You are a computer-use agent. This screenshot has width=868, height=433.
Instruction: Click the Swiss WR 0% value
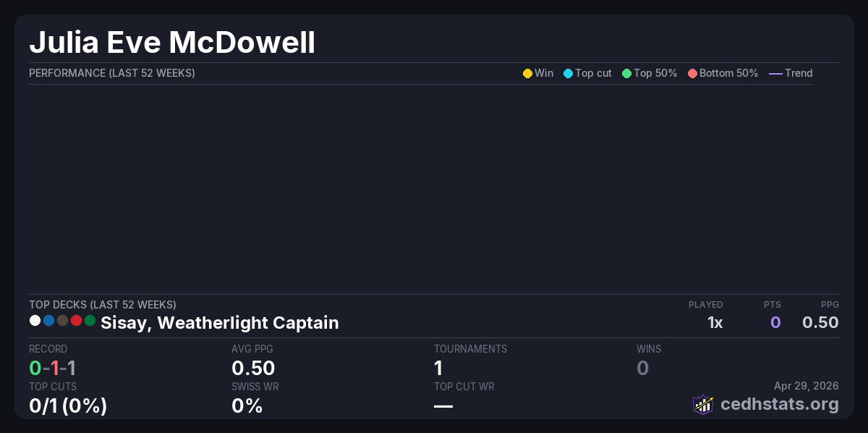247,405
